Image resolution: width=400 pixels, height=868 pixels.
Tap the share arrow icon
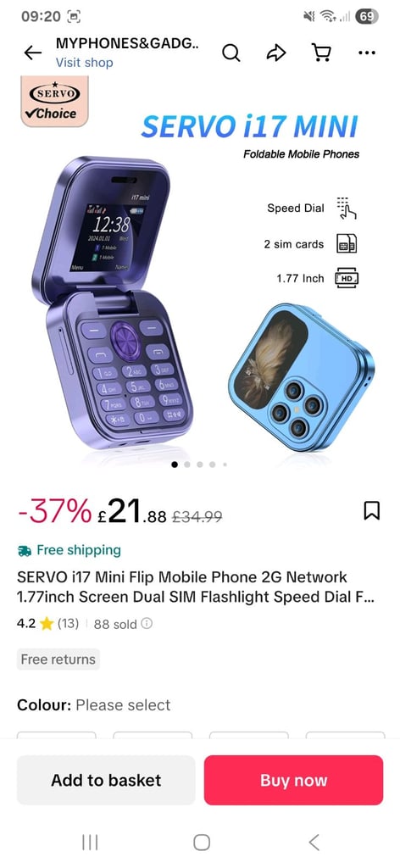click(276, 53)
